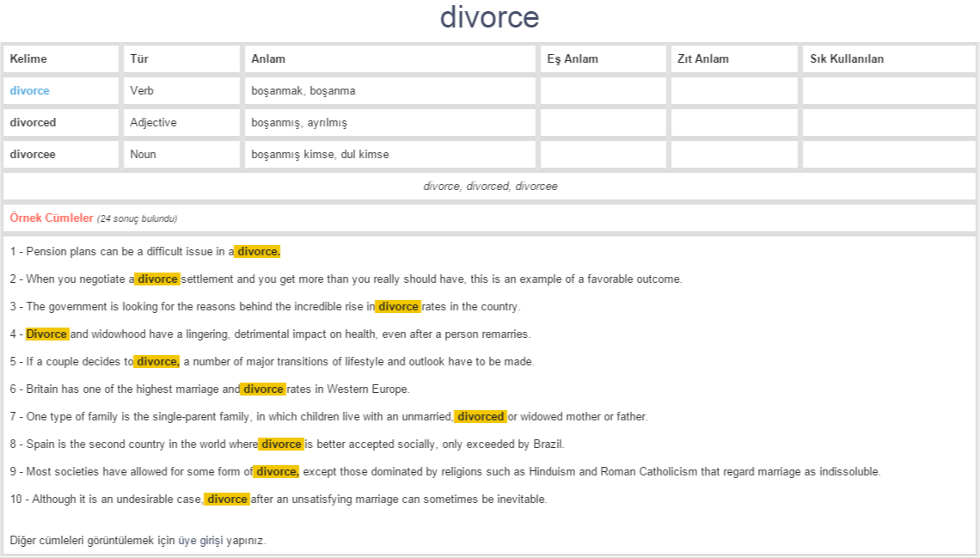Click the italic word forms row
980x558 pixels.
[490, 187]
